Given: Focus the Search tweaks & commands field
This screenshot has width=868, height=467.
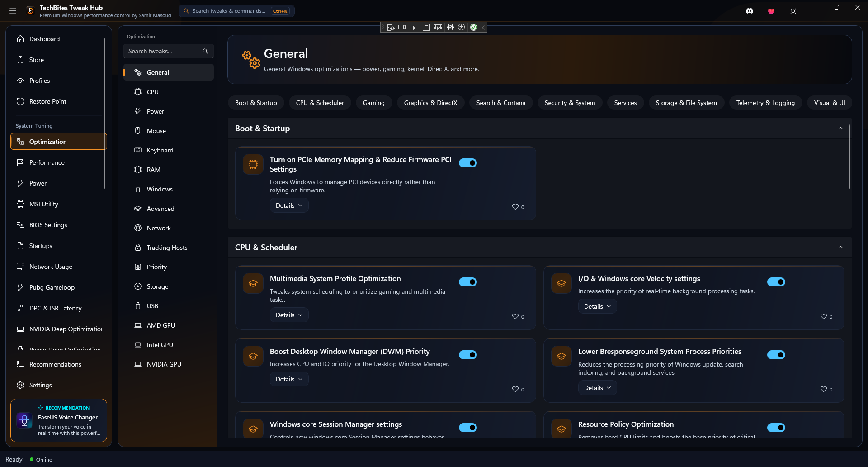Looking at the screenshot, I should click(236, 11).
